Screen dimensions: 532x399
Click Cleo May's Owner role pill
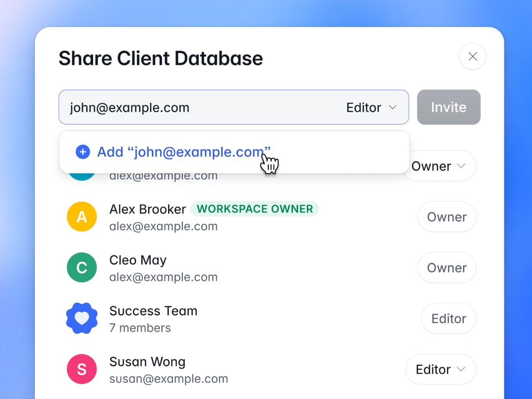click(x=447, y=268)
